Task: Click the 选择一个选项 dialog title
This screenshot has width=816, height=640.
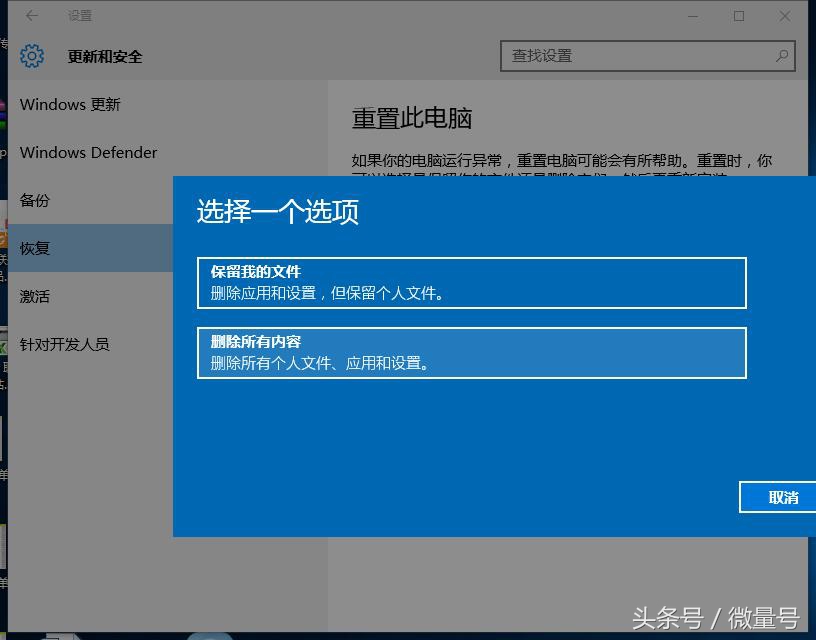Action: pos(278,211)
